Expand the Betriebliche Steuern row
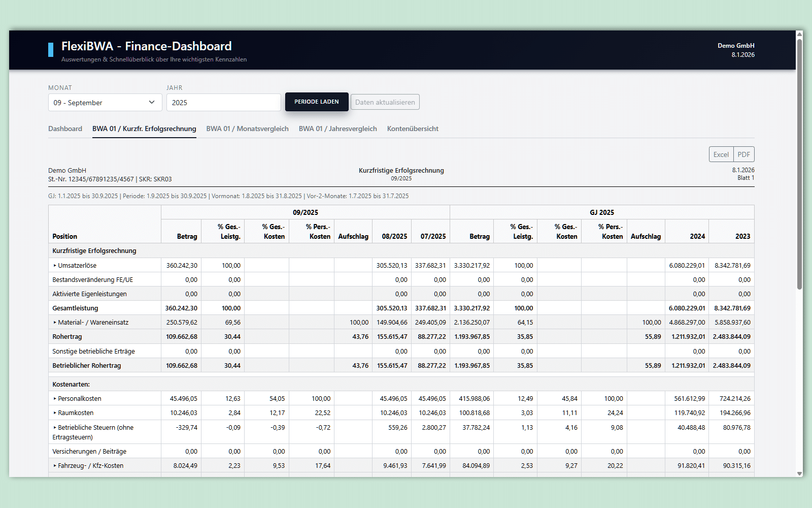The image size is (812, 508). tap(55, 428)
